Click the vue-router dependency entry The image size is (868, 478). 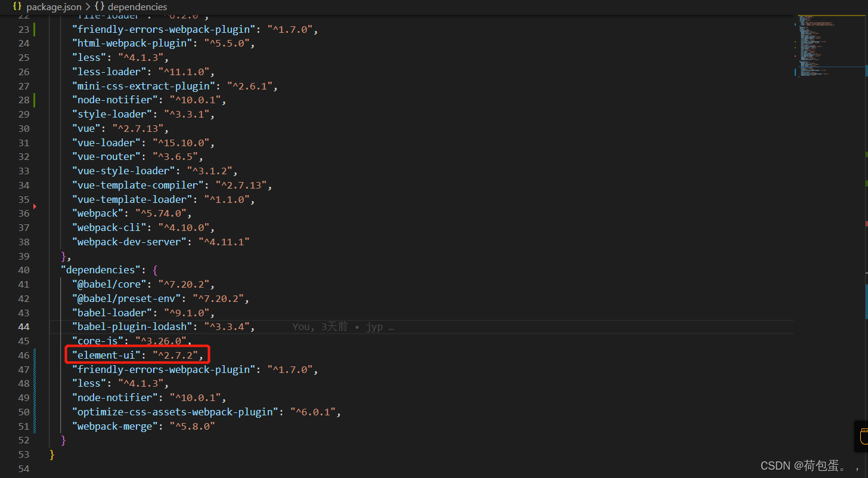click(106, 156)
